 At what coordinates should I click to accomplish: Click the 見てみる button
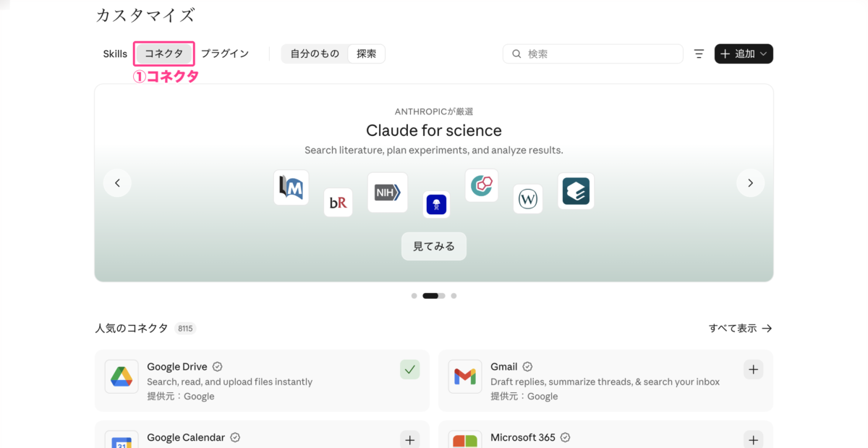click(434, 246)
